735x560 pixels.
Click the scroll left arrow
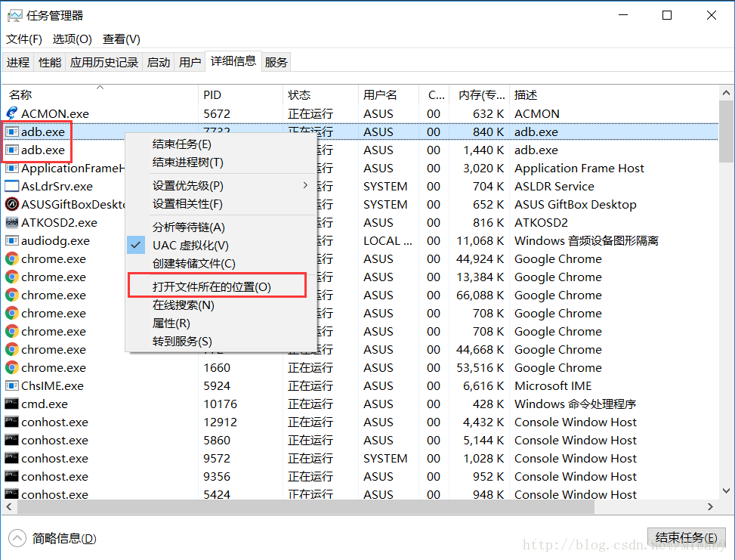click(8, 506)
